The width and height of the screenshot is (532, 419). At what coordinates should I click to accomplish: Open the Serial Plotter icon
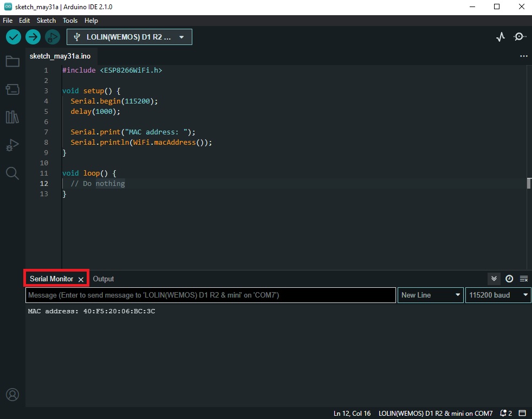501,37
